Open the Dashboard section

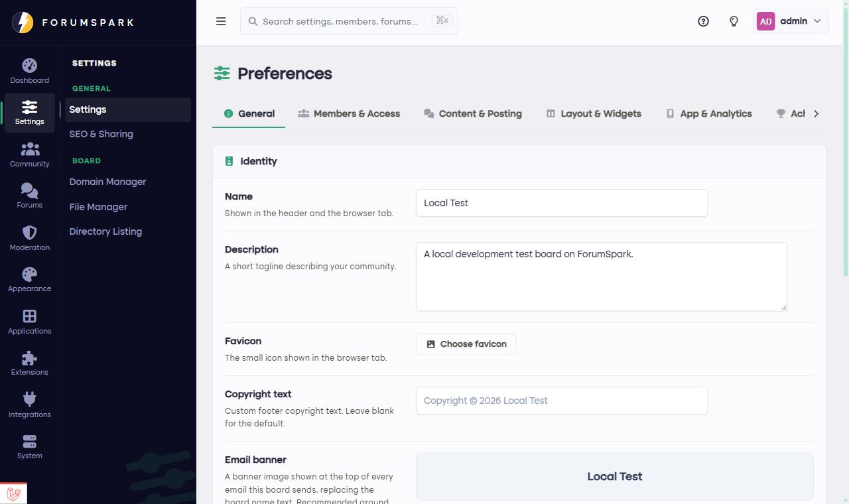pos(29,72)
